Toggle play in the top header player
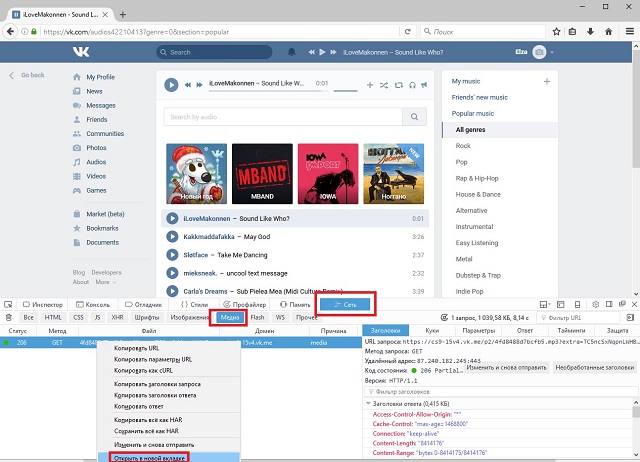Image resolution: width=640 pixels, height=462 pixels. coord(322,52)
